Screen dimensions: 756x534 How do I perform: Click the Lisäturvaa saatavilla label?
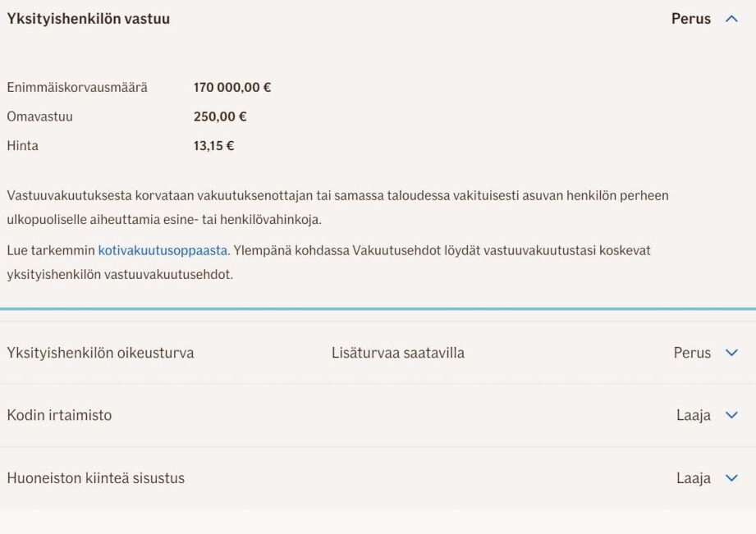coord(398,353)
